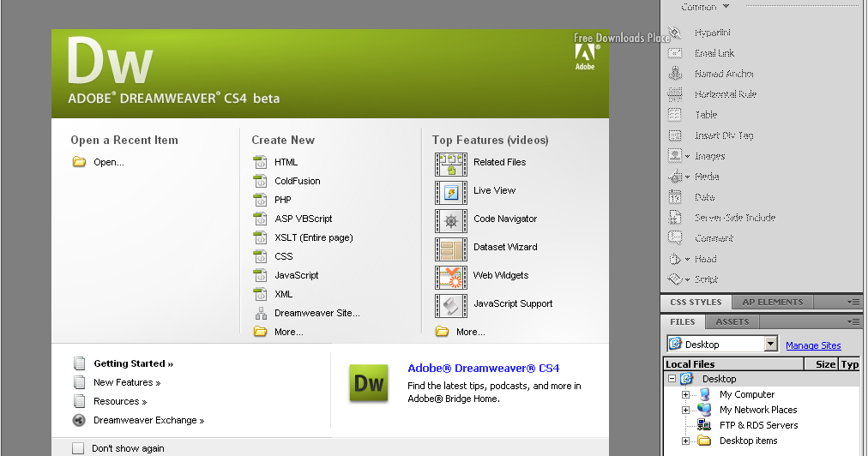Click the JavaScript file icon

tap(260, 275)
